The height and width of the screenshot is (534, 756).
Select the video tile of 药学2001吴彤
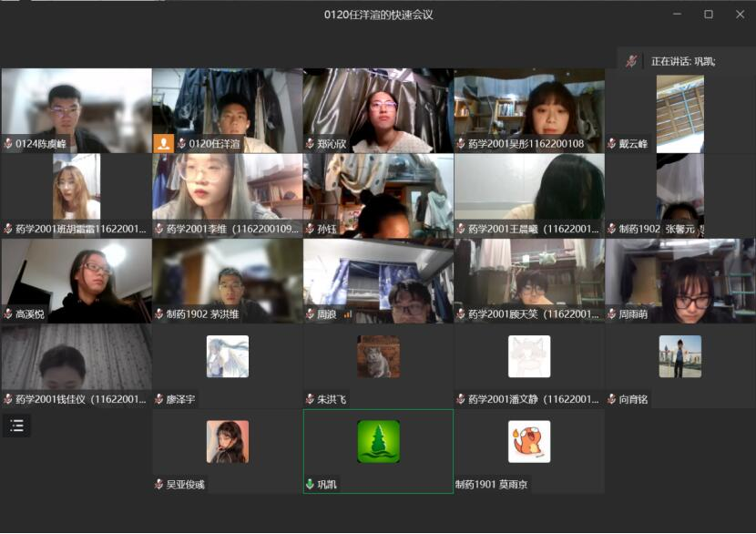tap(529, 105)
